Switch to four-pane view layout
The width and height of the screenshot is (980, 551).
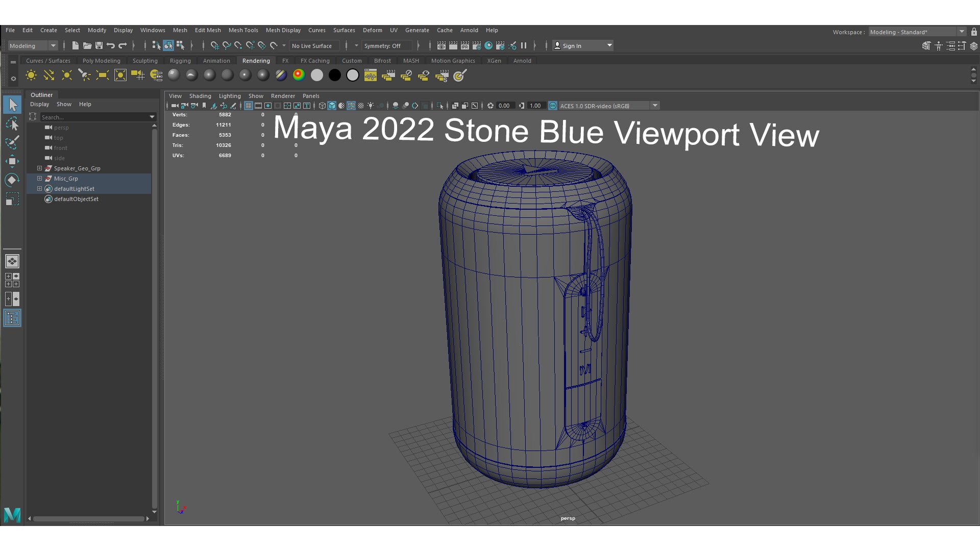click(x=12, y=280)
